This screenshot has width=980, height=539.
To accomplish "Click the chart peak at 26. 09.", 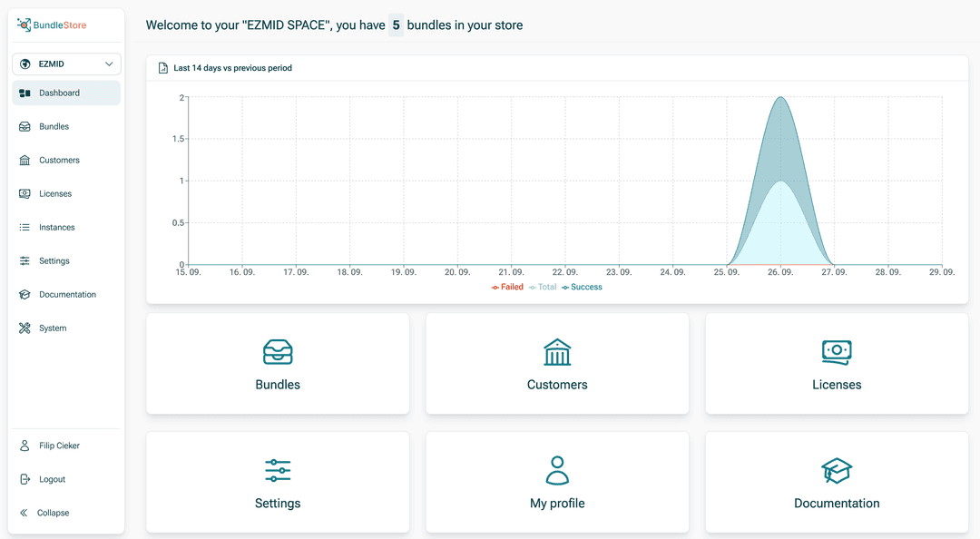I will click(780, 97).
